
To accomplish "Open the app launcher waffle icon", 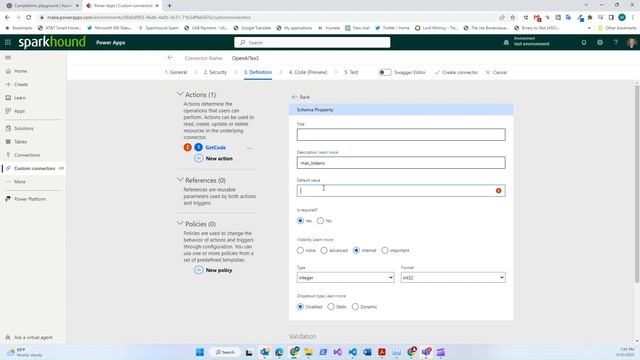I will click(x=8, y=42).
